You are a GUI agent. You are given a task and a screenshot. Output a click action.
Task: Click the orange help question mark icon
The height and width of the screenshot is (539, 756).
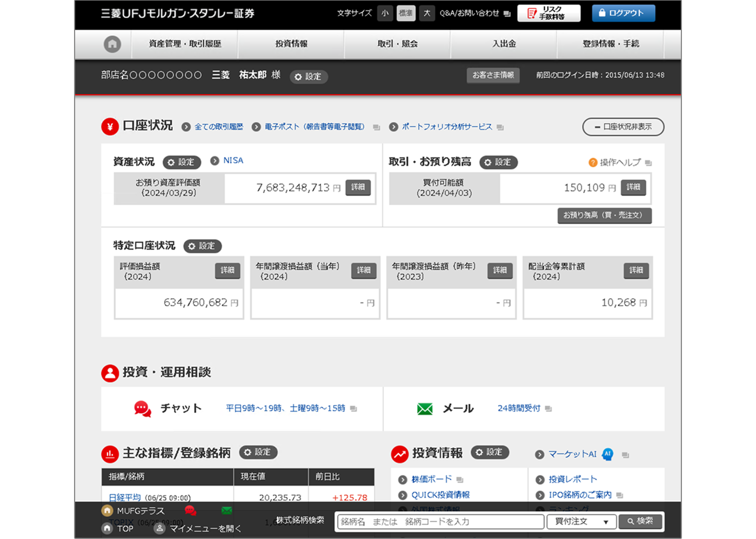[593, 163]
